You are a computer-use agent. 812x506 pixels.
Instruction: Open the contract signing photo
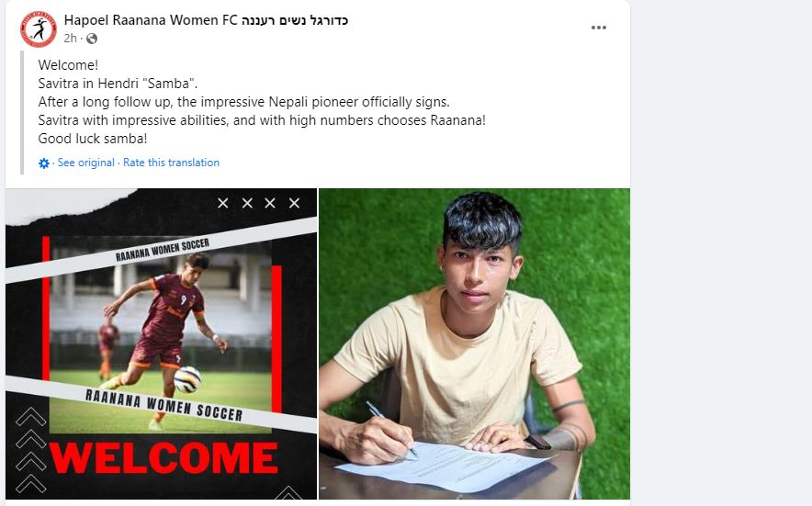click(474, 343)
